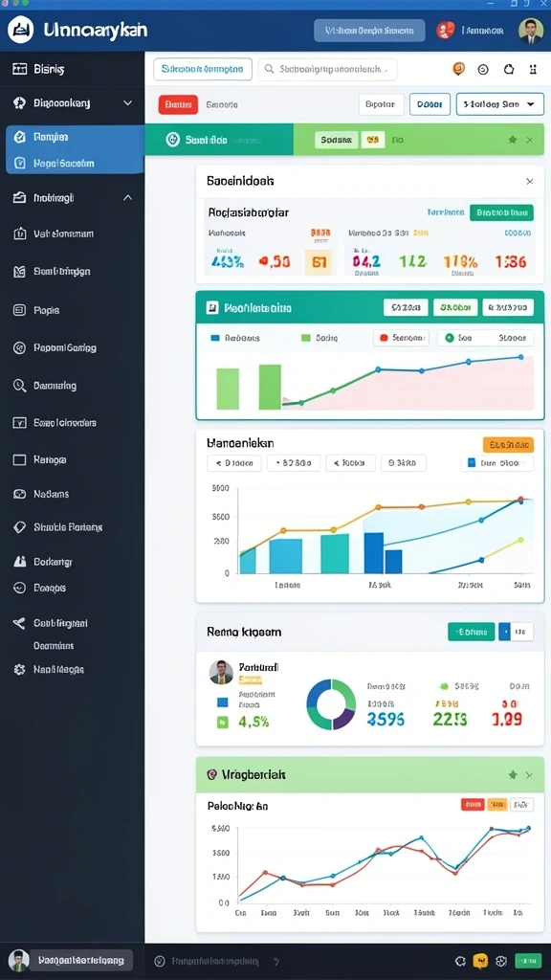Star the upper green banner

[513, 140]
